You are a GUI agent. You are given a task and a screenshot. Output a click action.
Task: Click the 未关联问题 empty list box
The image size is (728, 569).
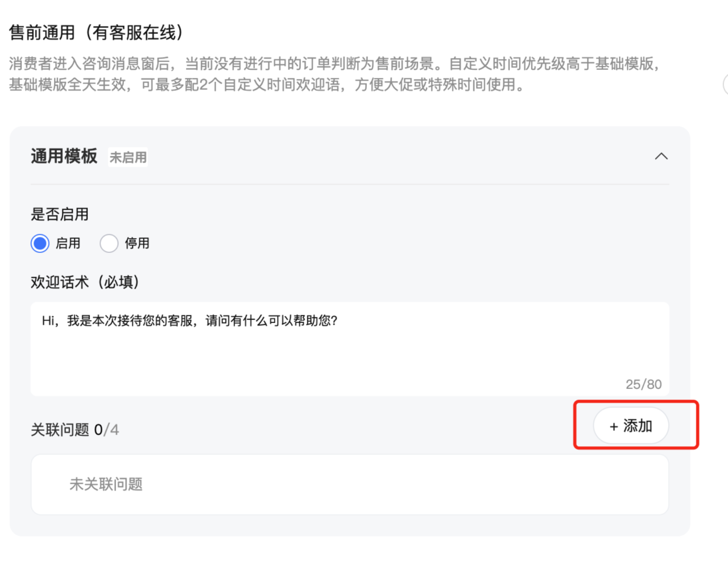click(x=350, y=484)
